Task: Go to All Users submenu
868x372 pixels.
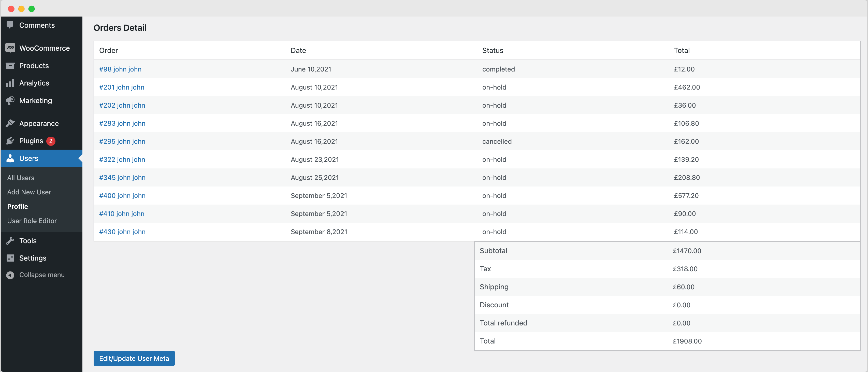Action: 21,178
